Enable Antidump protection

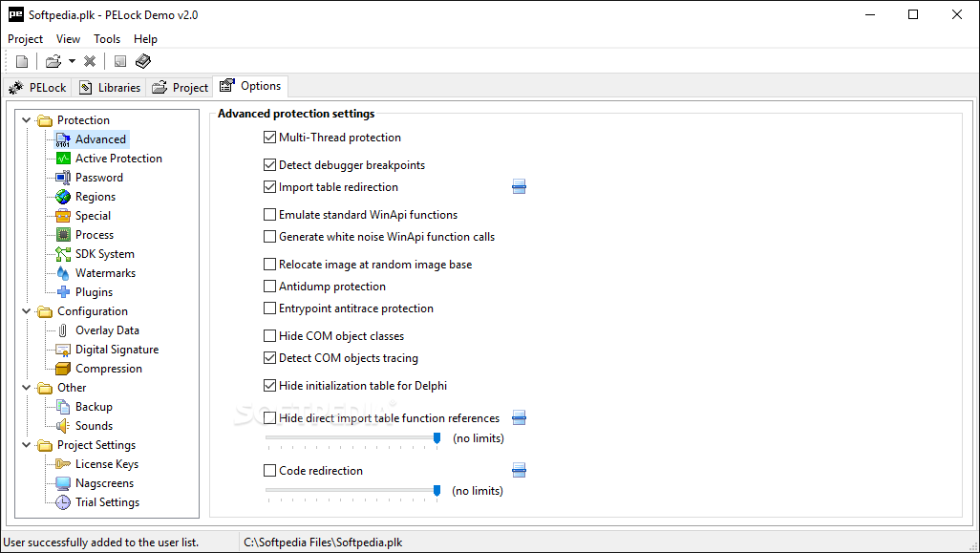[x=270, y=287]
